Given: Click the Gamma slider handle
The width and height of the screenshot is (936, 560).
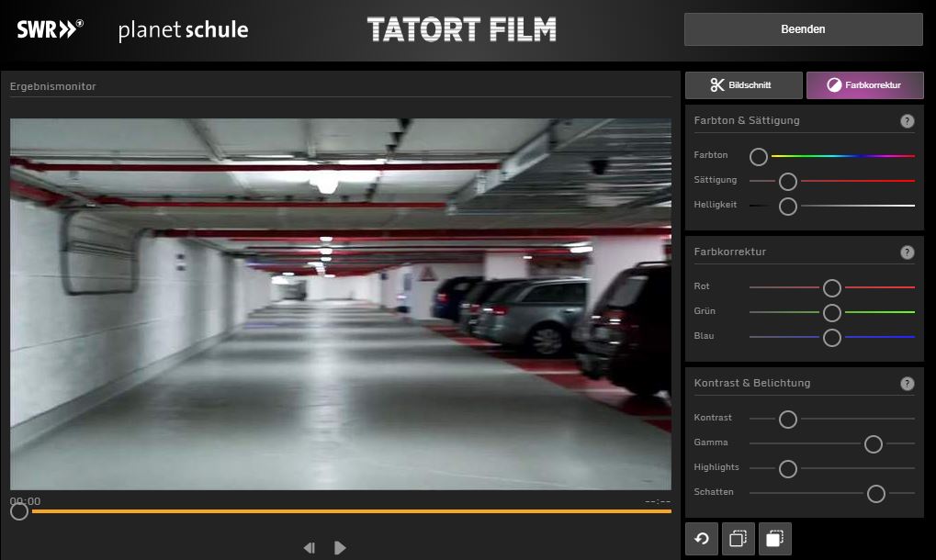Looking at the screenshot, I should click(x=874, y=444).
